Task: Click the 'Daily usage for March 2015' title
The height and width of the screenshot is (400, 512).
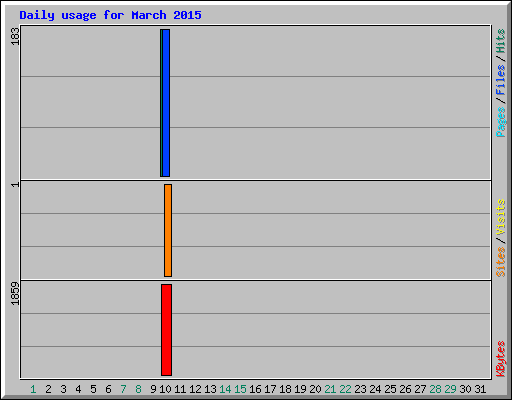Action: point(110,15)
